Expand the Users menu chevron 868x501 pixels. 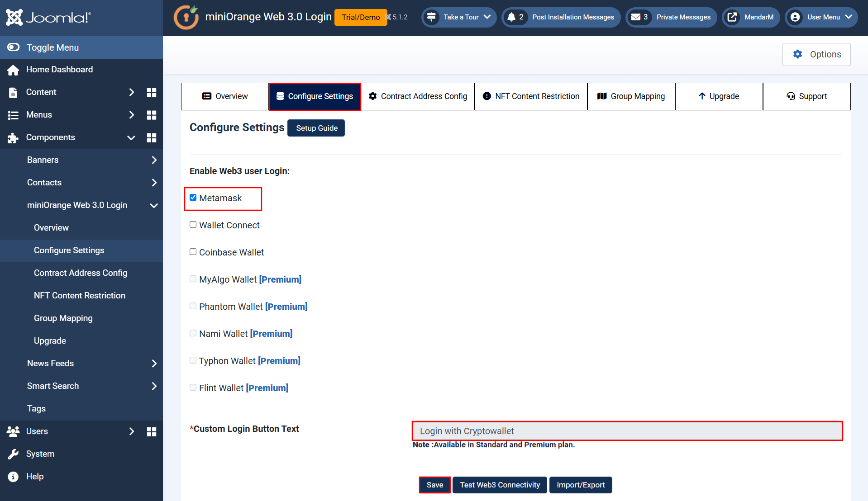click(132, 431)
